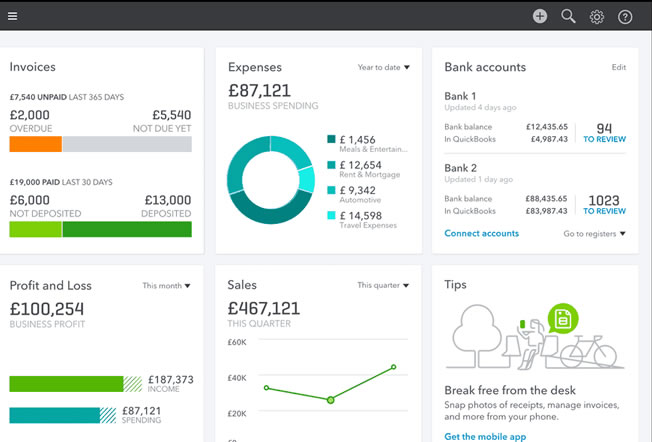Image resolution: width=652 pixels, height=442 pixels.
Task: Open the Profit and Loss This month dropdown
Action: (166, 286)
